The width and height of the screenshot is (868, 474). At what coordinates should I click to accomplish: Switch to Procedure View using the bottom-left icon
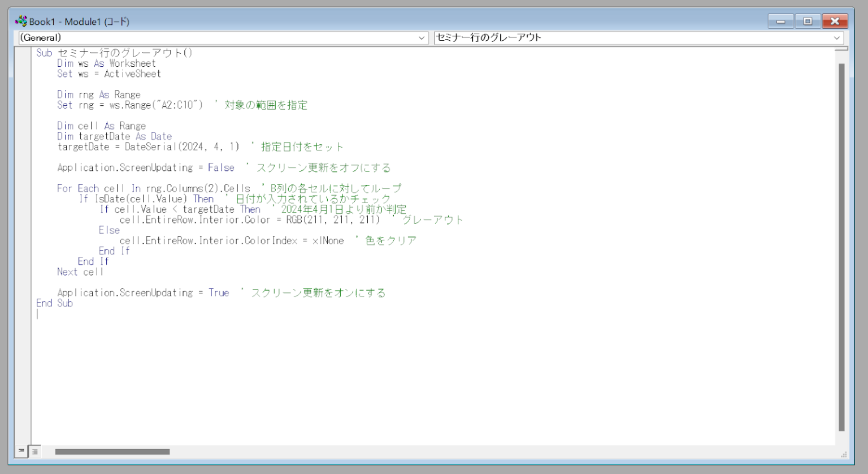pyautogui.click(x=21, y=451)
